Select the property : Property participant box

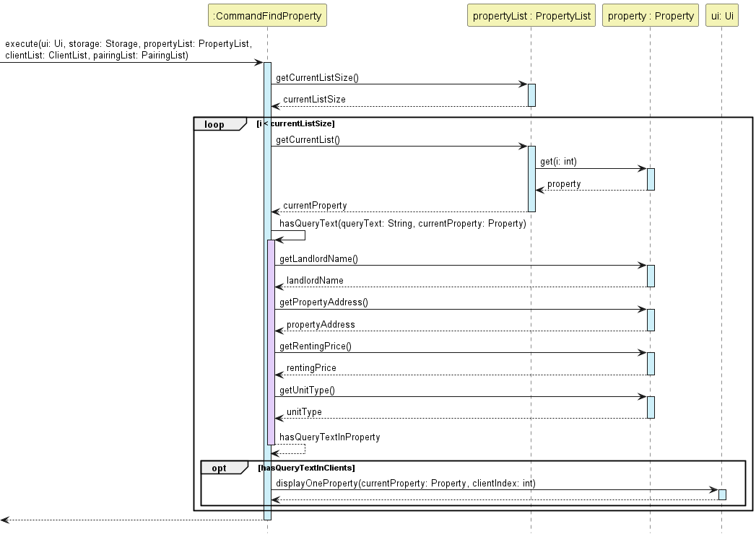coord(651,15)
